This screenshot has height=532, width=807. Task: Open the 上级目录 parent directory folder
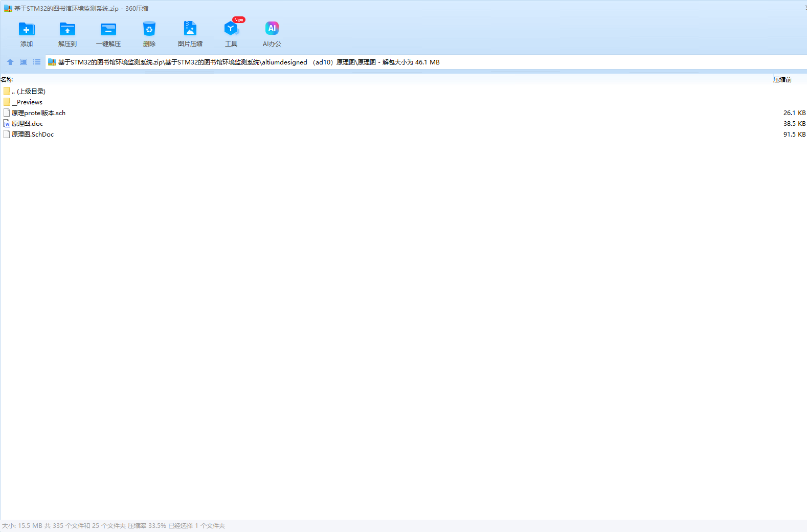(x=31, y=92)
